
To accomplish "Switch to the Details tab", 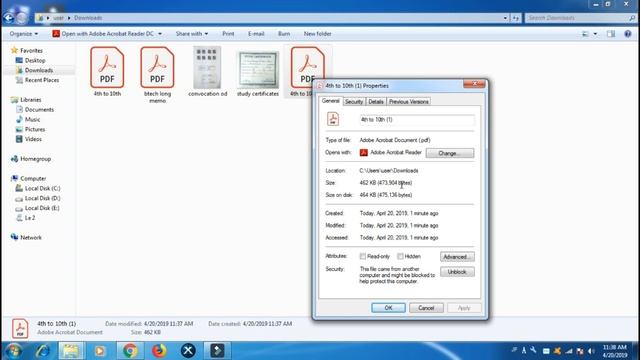I will (376, 102).
